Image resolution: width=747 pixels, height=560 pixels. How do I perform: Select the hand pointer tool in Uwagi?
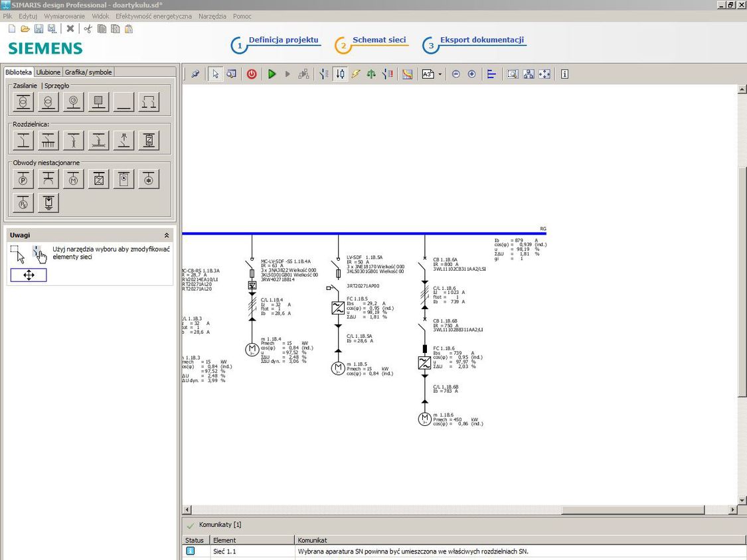tap(40, 254)
